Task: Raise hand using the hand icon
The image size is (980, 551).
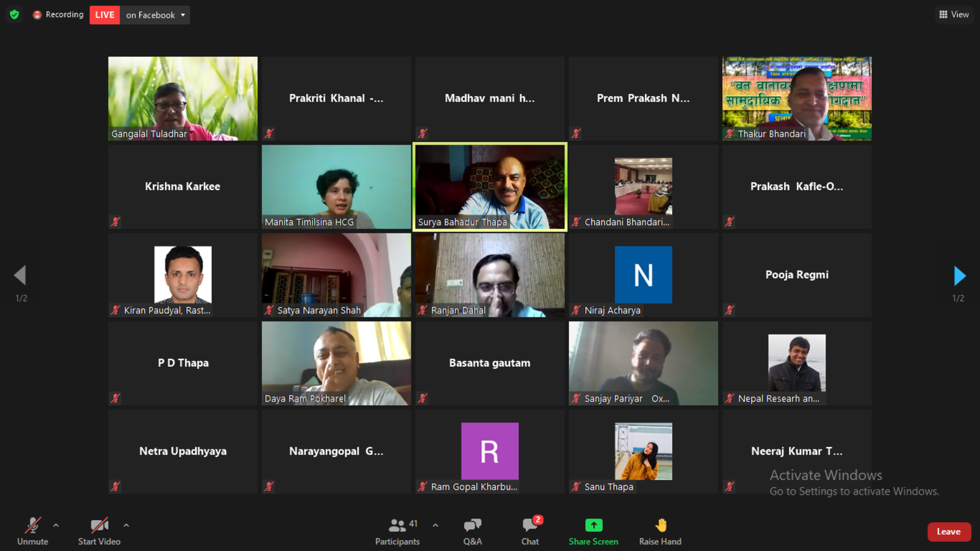Action: (x=660, y=525)
